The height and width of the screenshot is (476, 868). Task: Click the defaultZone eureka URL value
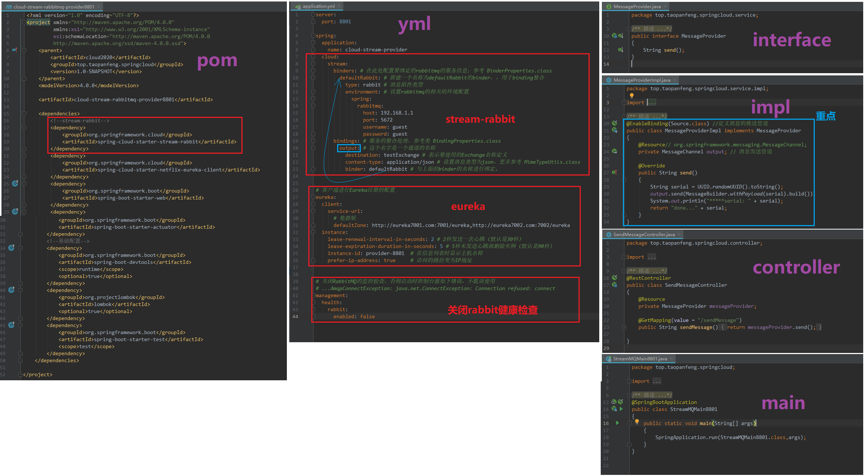tap(471, 225)
